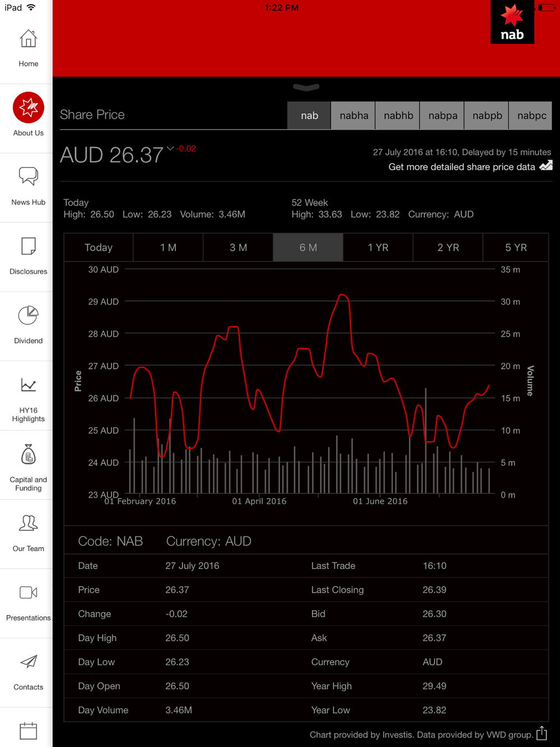Tap the 'Dividend' sidebar label
560x747 pixels.
point(29,341)
